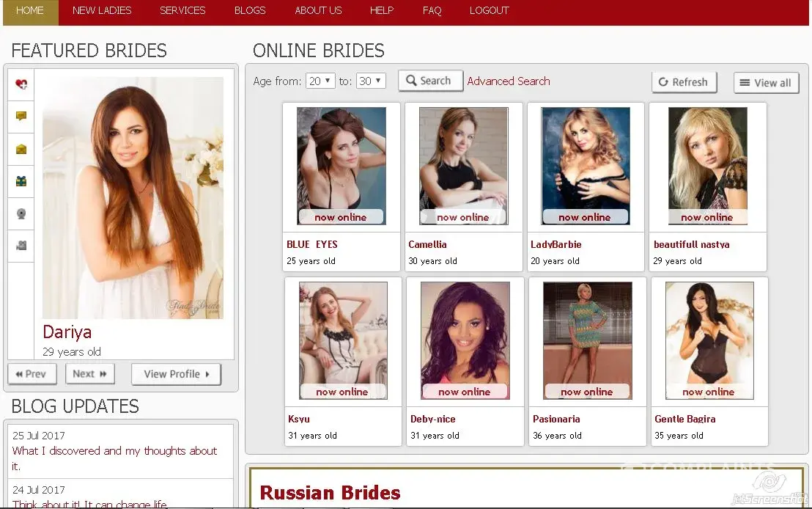
Task: Open the Age to dropdown set to 30
Action: coord(371,81)
